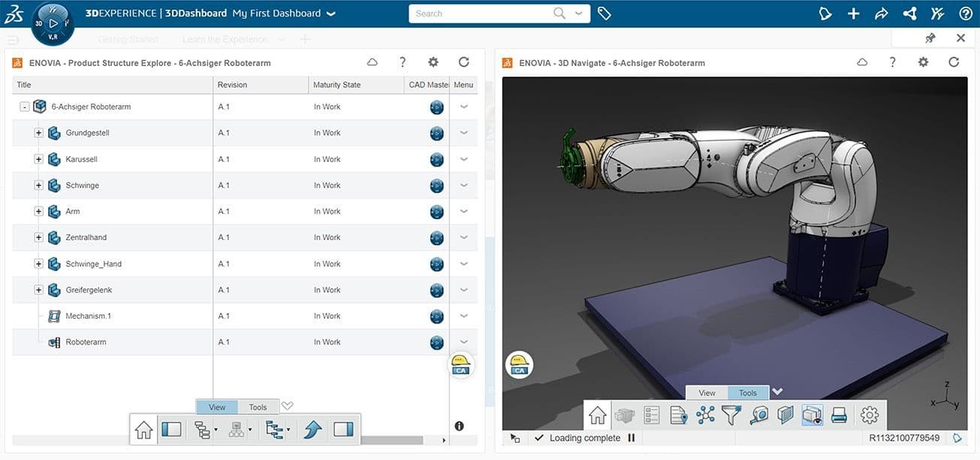980x460 pixels.
Task: Open search options dropdown chevron
Action: click(x=578, y=14)
